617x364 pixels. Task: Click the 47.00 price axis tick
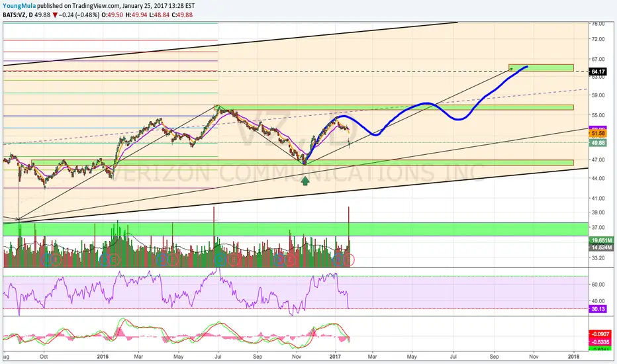pos(598,159)
